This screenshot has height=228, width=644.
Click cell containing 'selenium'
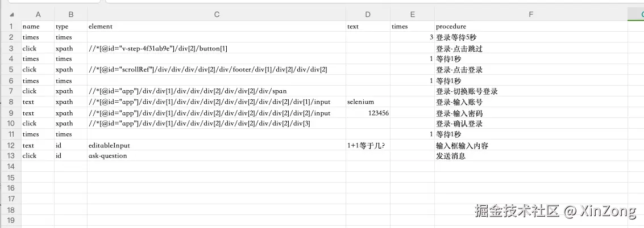coord(368,102)
